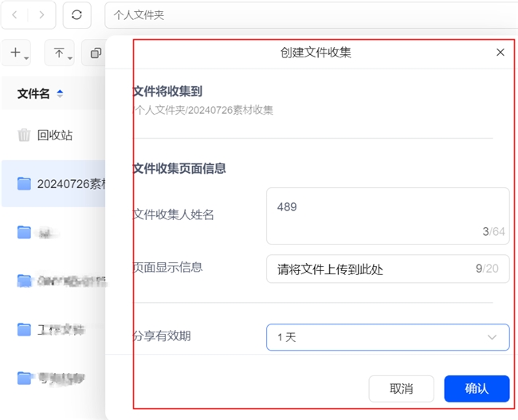Go forward with the right arrow

(x=41, y=15)
